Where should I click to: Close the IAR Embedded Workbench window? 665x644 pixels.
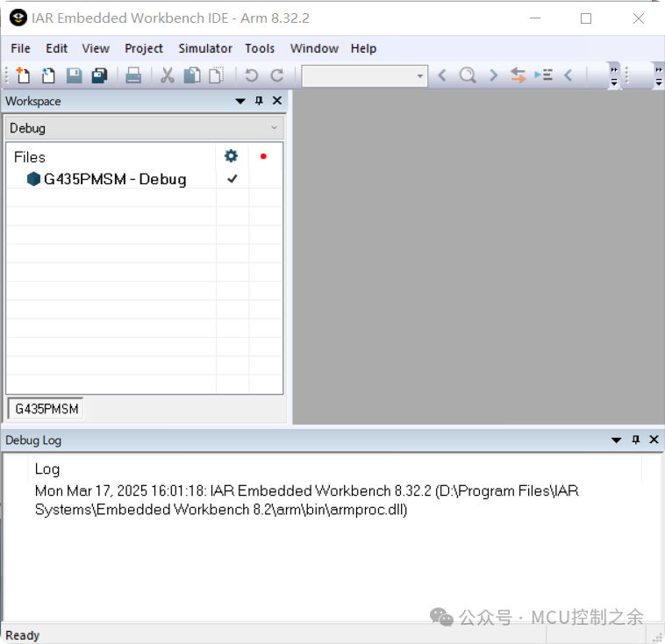(x=639, y=18)
